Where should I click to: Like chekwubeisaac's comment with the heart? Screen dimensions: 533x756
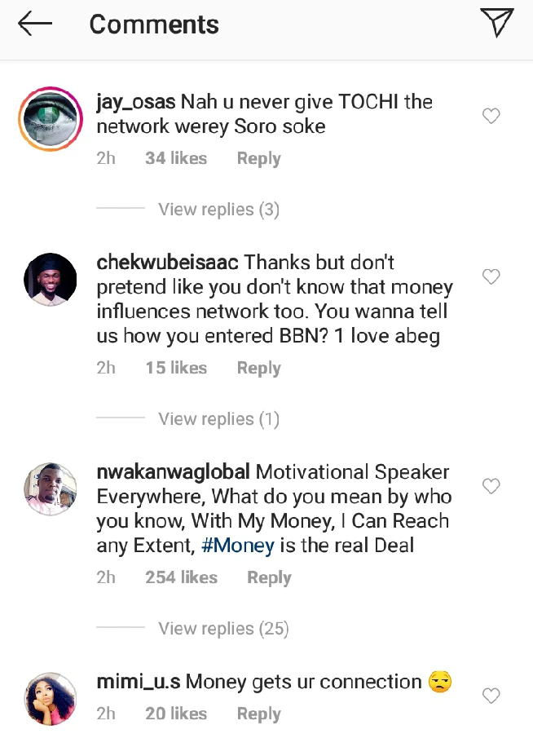(x=491, y=277)
